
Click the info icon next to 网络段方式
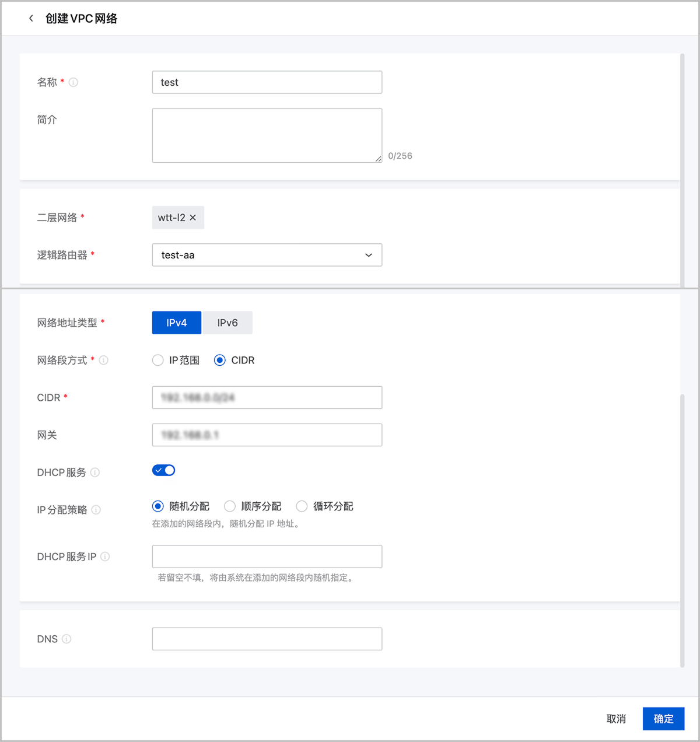(x=104, y=360)
